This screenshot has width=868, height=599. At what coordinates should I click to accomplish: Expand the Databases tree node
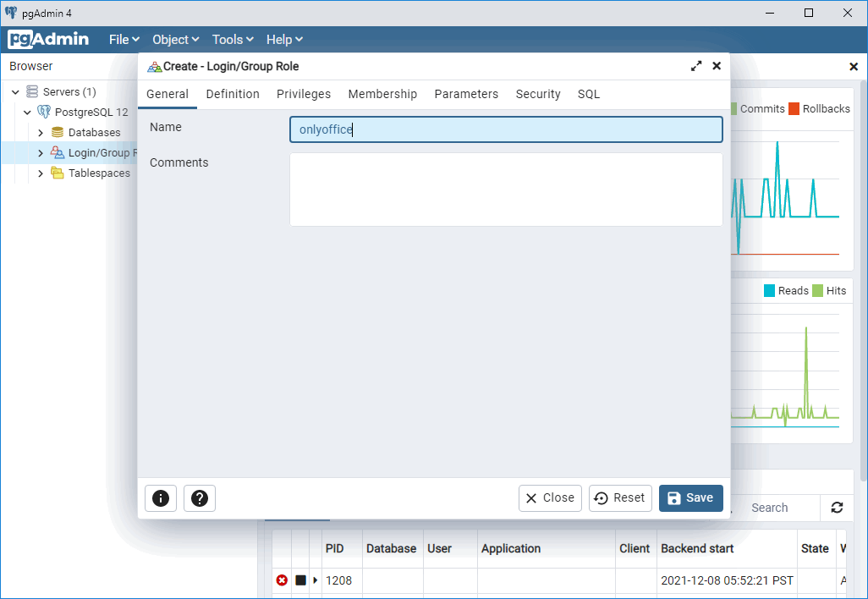[x=40, y=133]
